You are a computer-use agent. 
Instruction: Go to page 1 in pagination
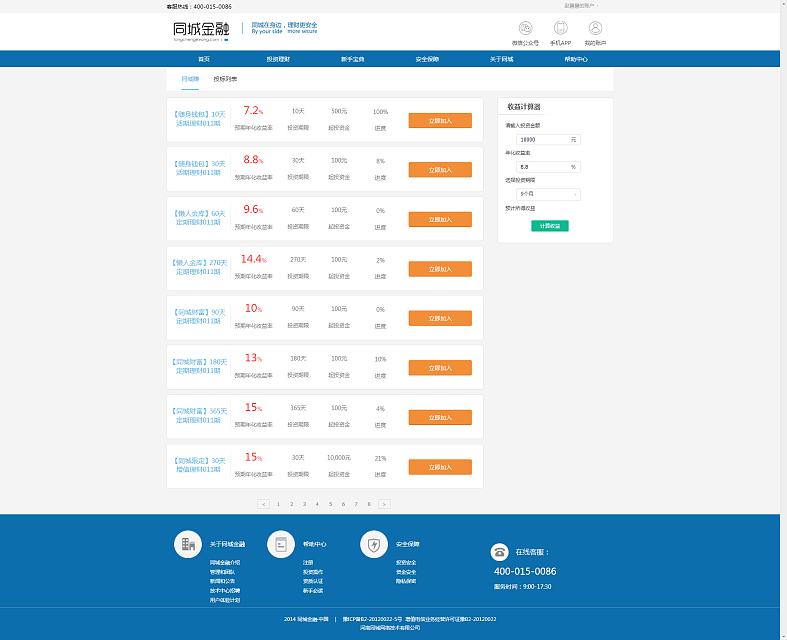point(279,504)
